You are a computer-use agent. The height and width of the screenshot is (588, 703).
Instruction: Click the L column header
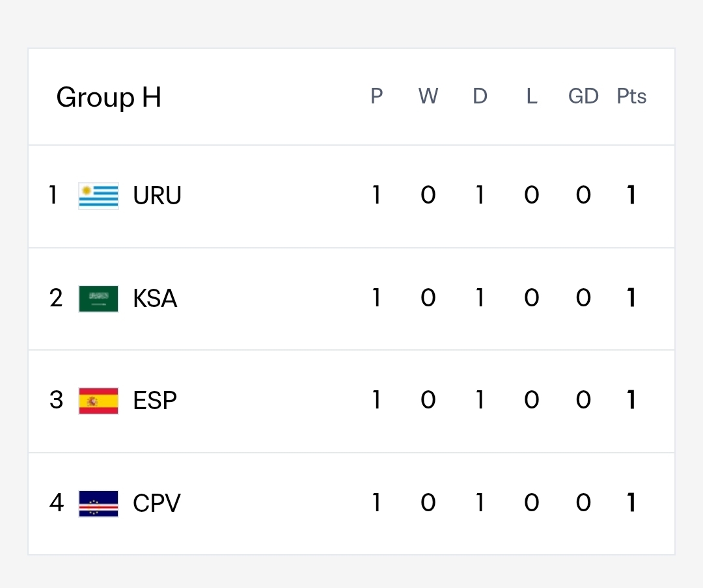pyautogui.click(x=532, y=96)
